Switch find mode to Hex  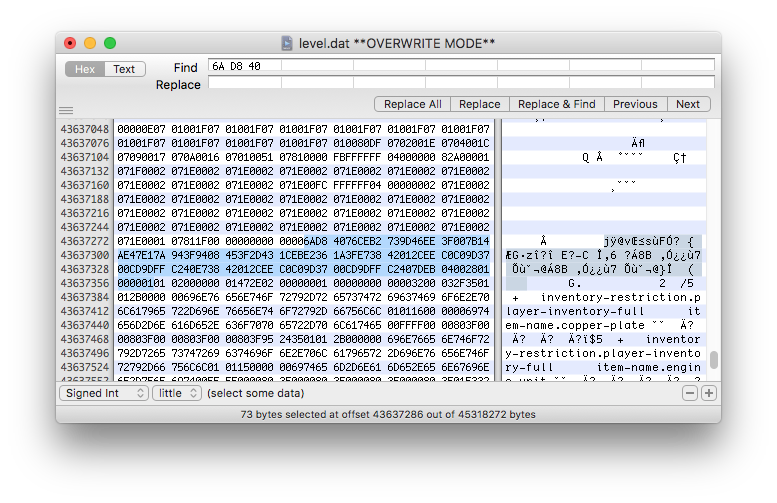pyautogui.click(x=85, y=69)
